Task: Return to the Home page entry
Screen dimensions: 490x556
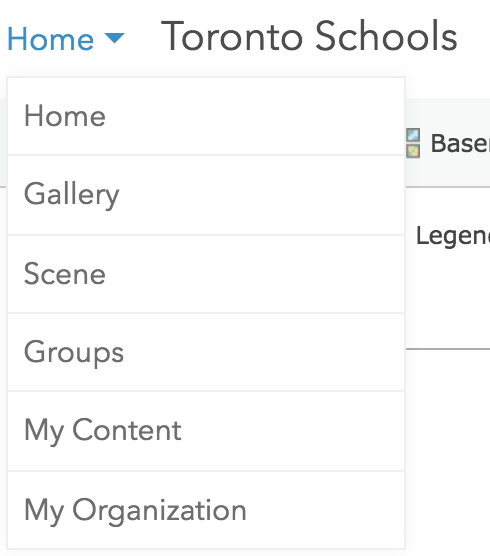Action: point(206,116)
